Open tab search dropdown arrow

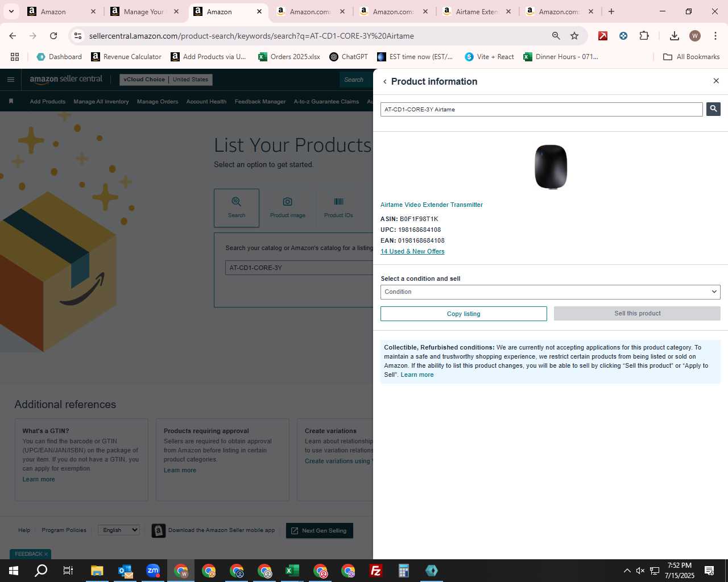[11, 11]
